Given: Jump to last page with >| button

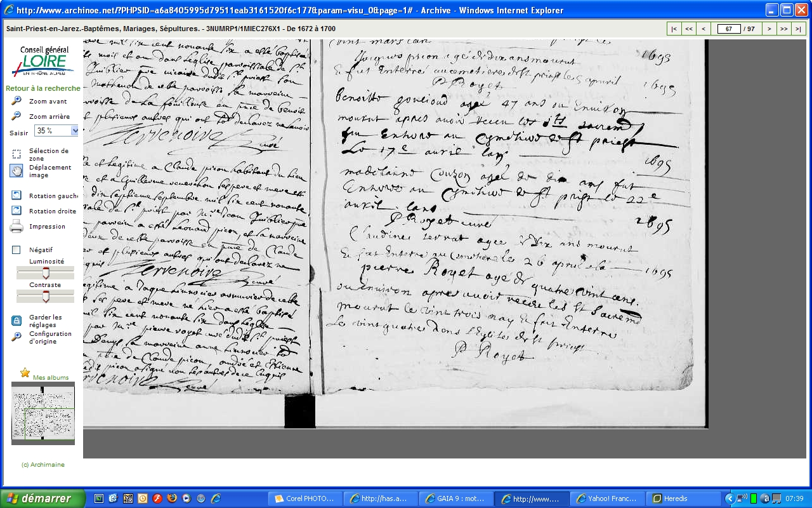Looking at the screenshot, I should coord(799,29).
